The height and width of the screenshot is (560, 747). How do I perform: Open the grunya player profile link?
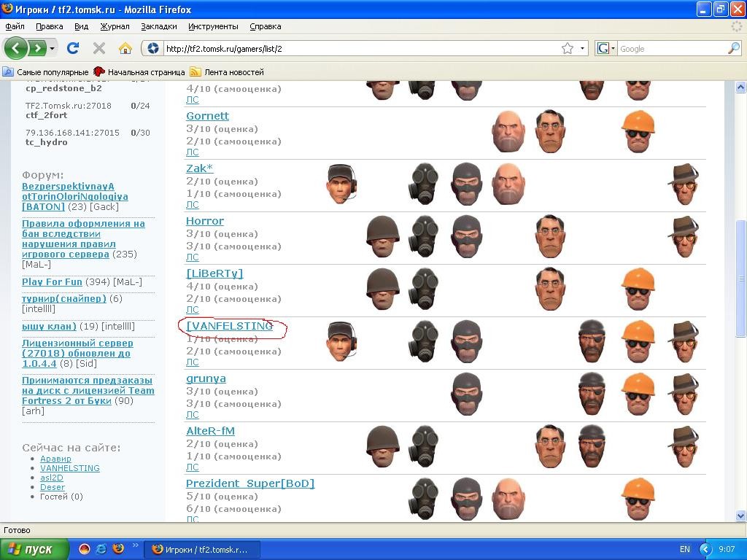[206, 378]
